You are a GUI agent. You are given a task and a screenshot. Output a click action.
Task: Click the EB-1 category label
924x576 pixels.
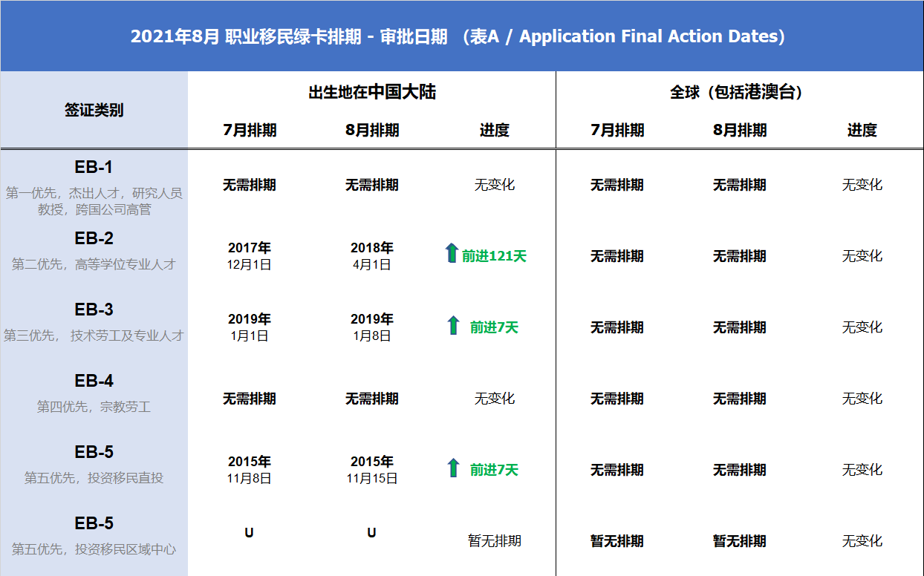tap(94, 168)
